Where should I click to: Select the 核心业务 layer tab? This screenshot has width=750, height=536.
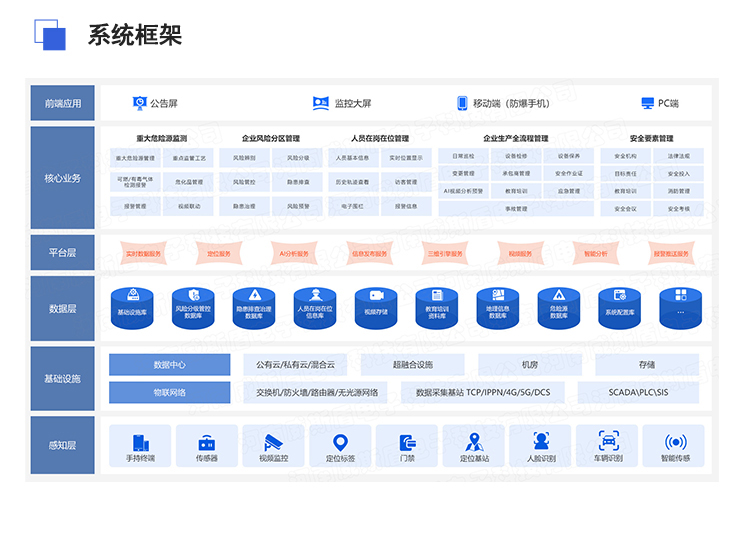(62, 179)
